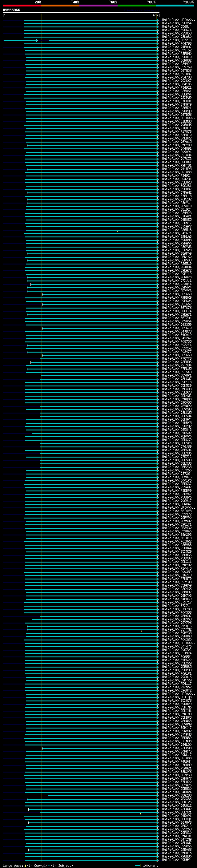Open the UniRef100_Q53I52 hit label
197x868 pixels.
177,50
